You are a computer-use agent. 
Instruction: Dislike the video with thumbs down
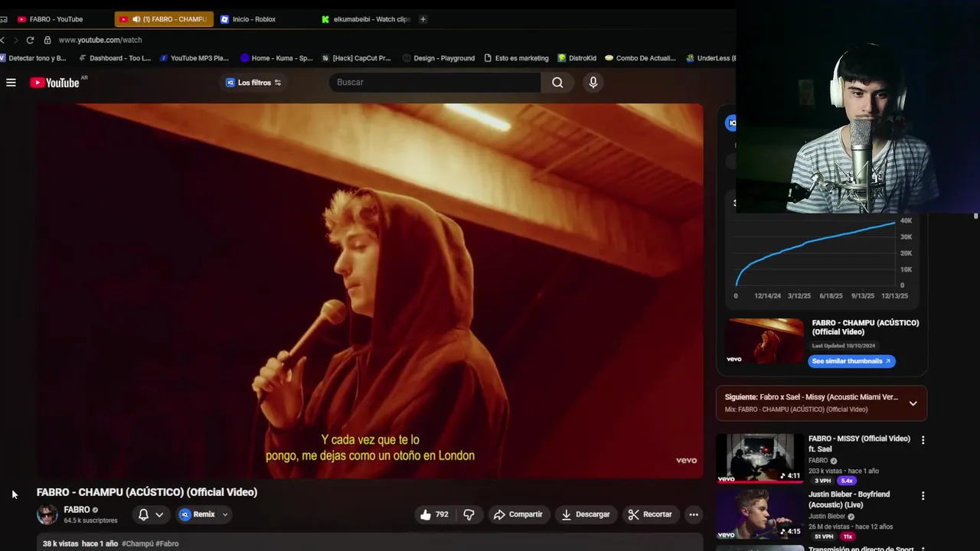(x=469, y=514)
